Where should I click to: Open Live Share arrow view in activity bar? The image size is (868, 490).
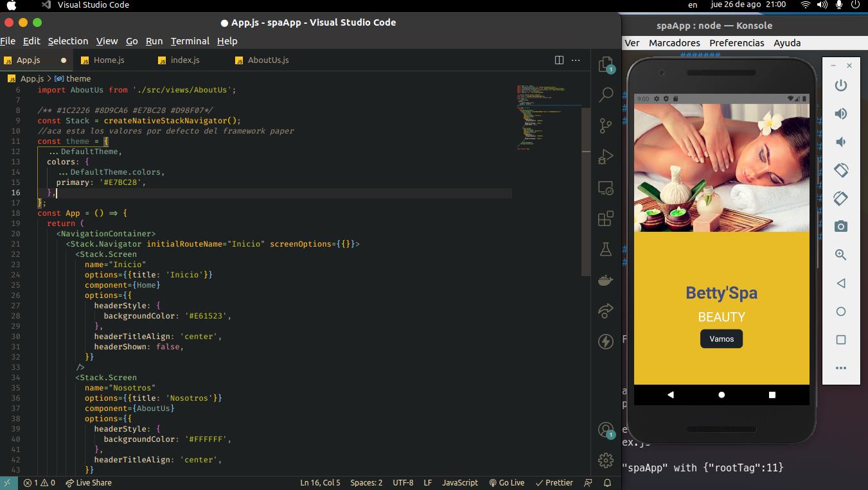point(606,311)
